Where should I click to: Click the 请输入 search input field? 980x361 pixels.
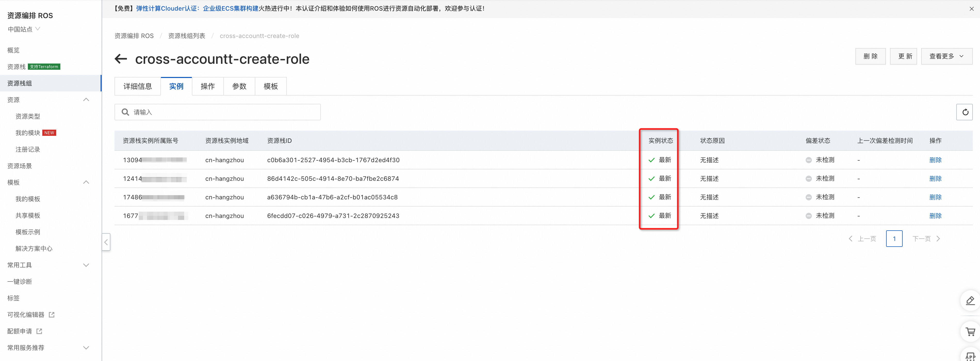[224, 112]
